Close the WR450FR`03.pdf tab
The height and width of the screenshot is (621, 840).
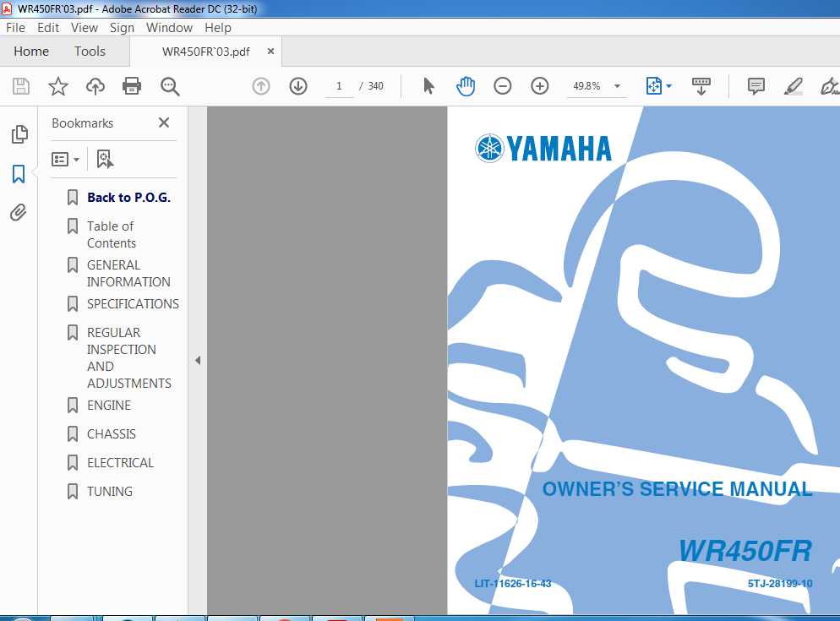270,51
